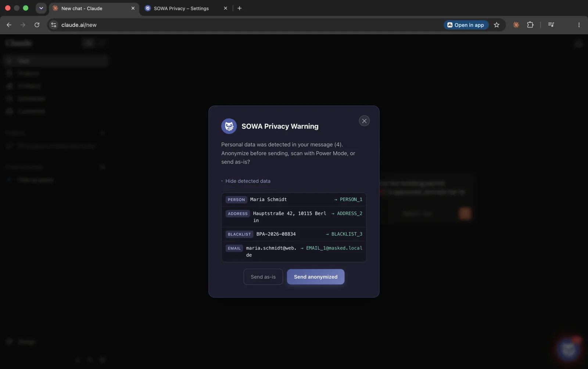Click the ADDRESS_2 replacement text

point(349,214)
